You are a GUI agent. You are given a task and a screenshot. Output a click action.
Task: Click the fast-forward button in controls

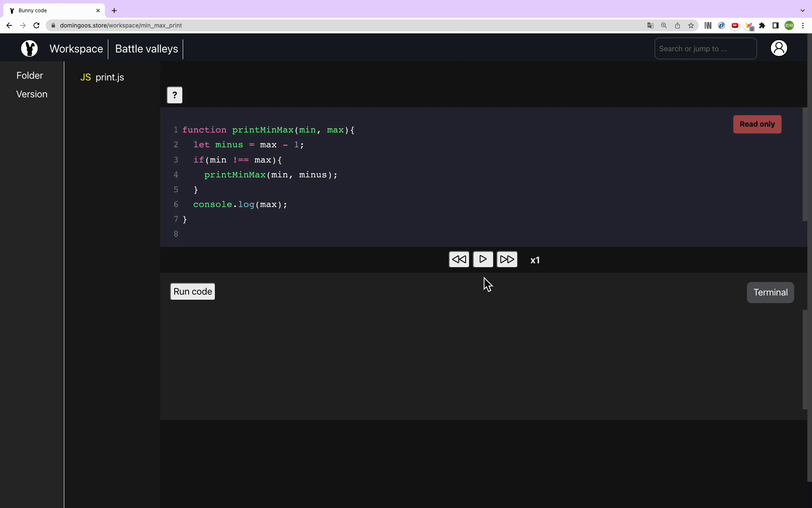[507, 259]
